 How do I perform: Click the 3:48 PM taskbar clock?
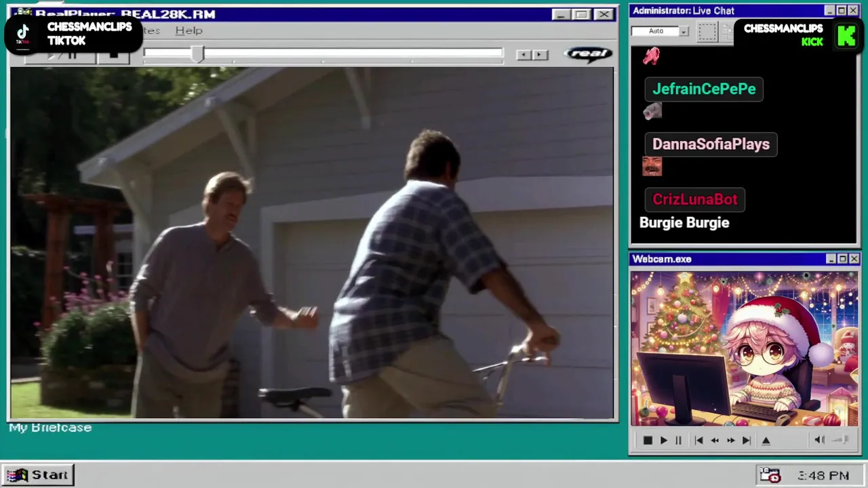(823, 476)
